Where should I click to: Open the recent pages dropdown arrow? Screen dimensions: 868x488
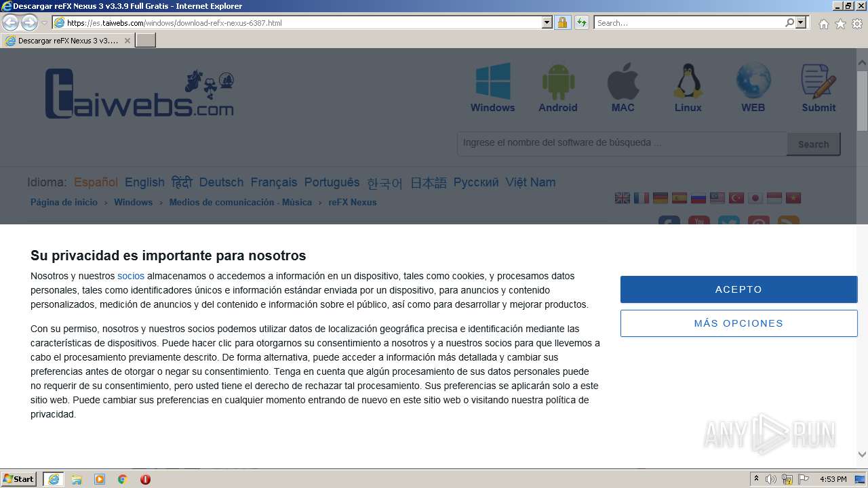[x=45, y=22]
